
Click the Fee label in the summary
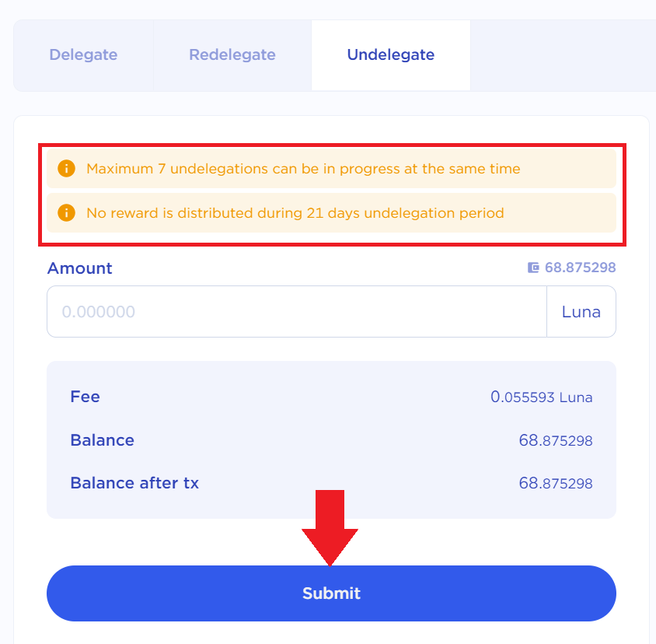click(85, 397)
